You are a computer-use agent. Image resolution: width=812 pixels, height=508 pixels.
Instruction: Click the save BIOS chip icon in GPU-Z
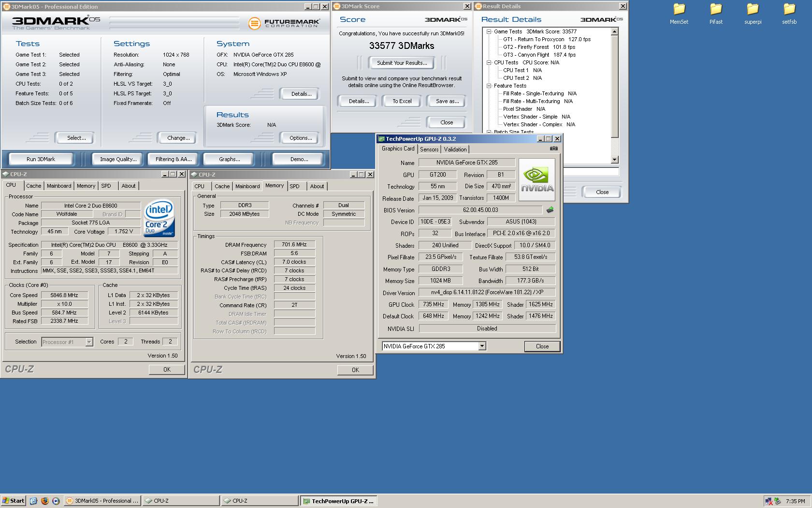point(550,210)
